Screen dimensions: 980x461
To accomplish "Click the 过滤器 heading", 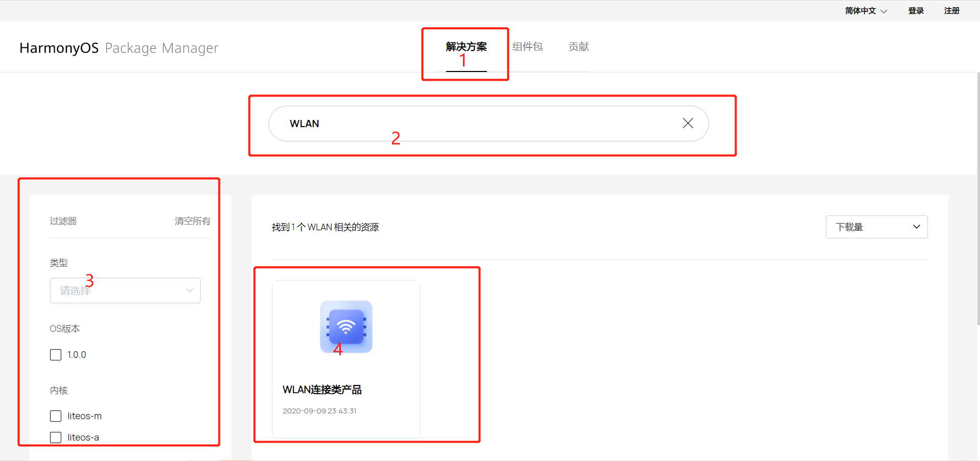I will point(63,221).
